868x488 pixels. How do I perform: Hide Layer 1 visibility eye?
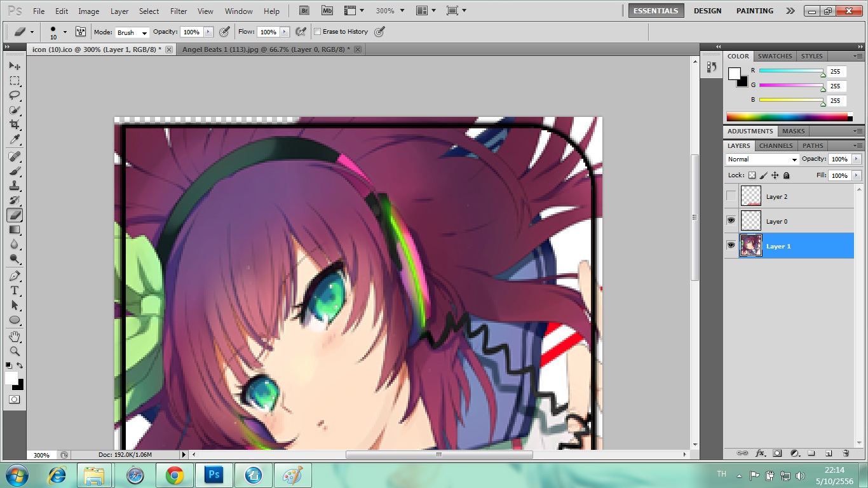[x=731, y=246]
